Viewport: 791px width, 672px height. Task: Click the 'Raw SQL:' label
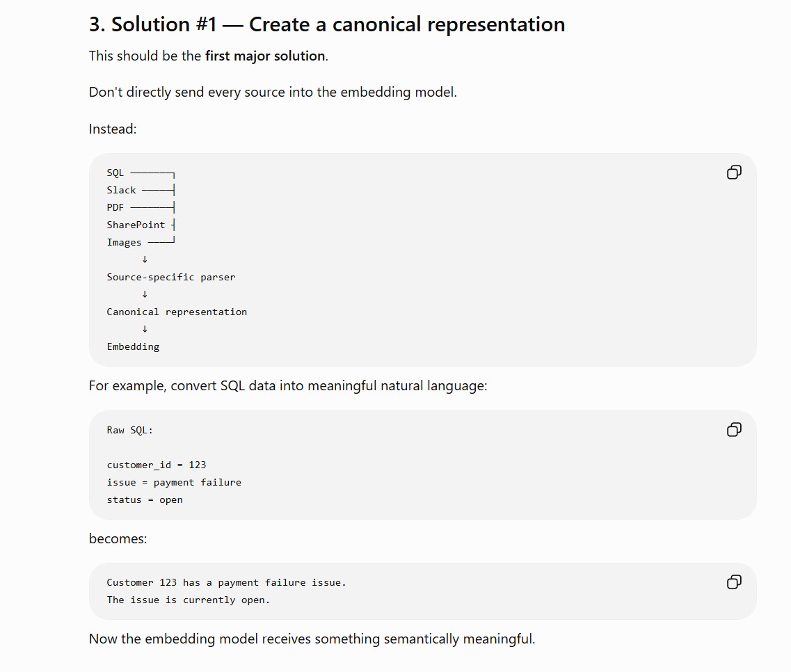tap(129, 431)
